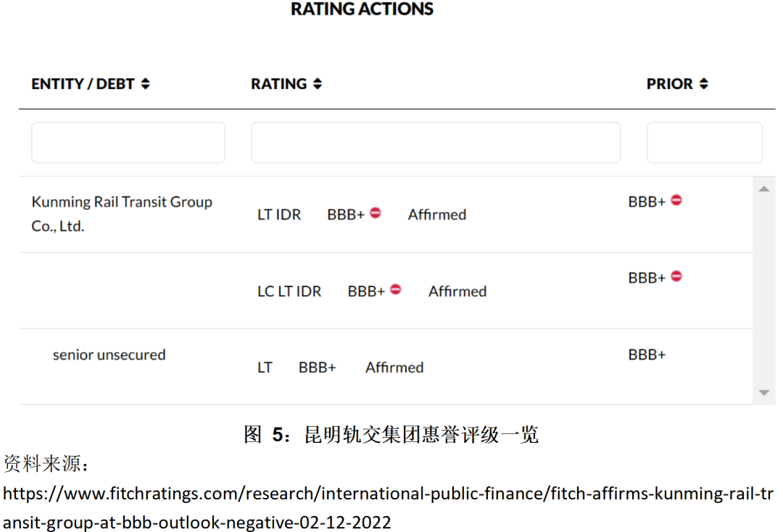Sort by Rating column arrows
Screen dimensions: 783x532
[x=317, y=84]
